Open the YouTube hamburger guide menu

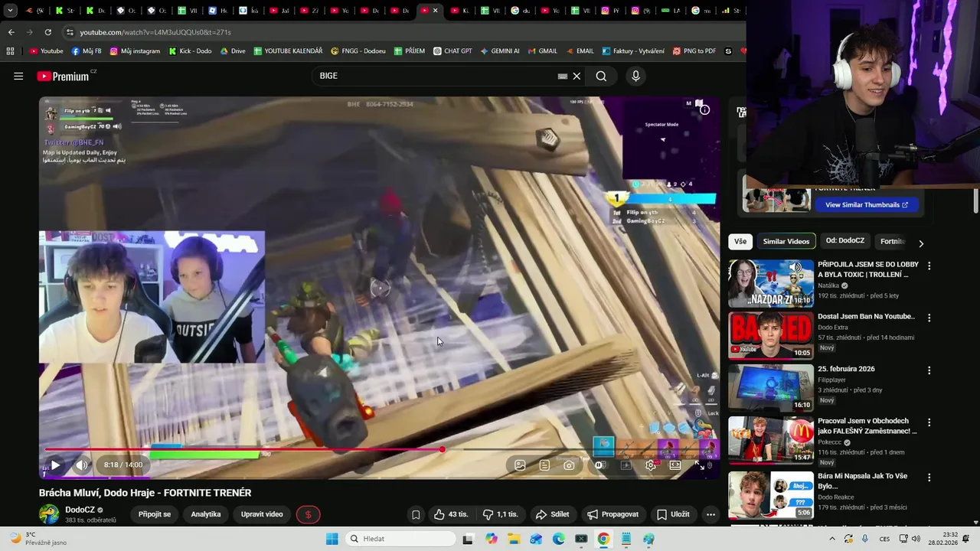pyautogui.click(x=18, y=76)
